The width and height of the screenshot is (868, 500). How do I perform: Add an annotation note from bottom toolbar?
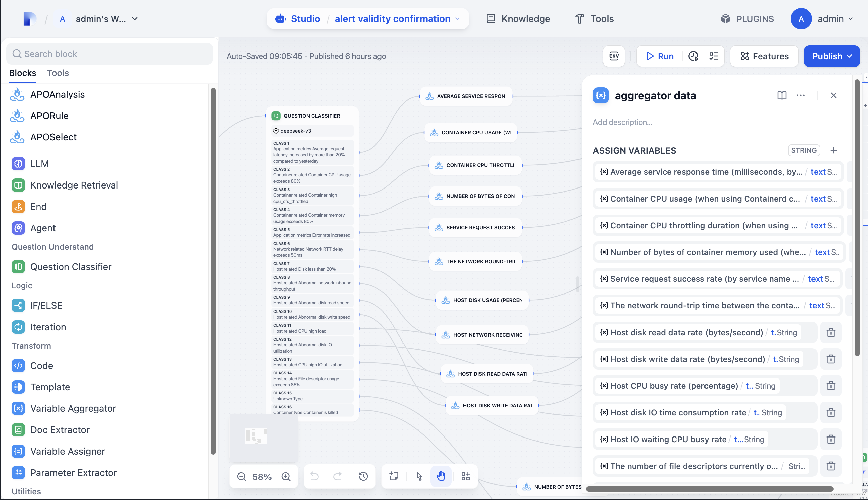click(x=393, y=476)
